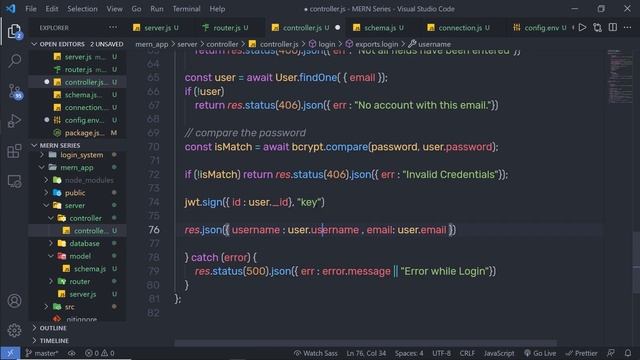Click the errors and warnings counter
The image size is (640, 360).
pos(100,353)
